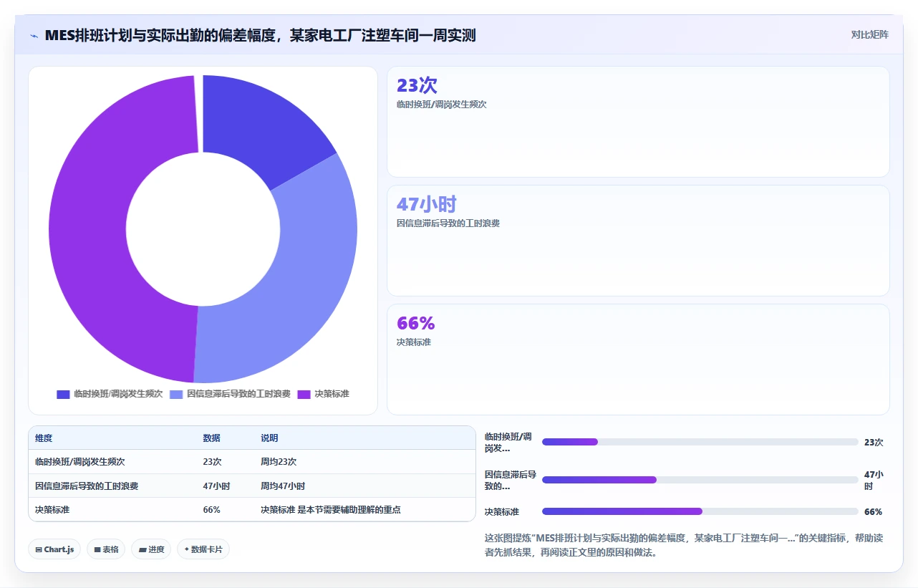The width and height of the screenshot is (918, 588).
Task: Click the 决策标准 progress label
Action: (x=502, y=512)
